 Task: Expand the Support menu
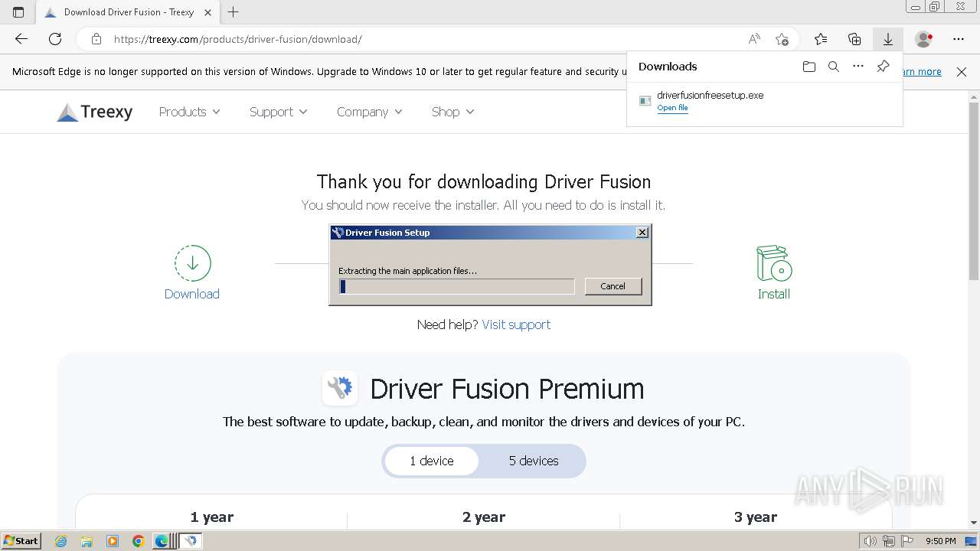pos(279,112)
